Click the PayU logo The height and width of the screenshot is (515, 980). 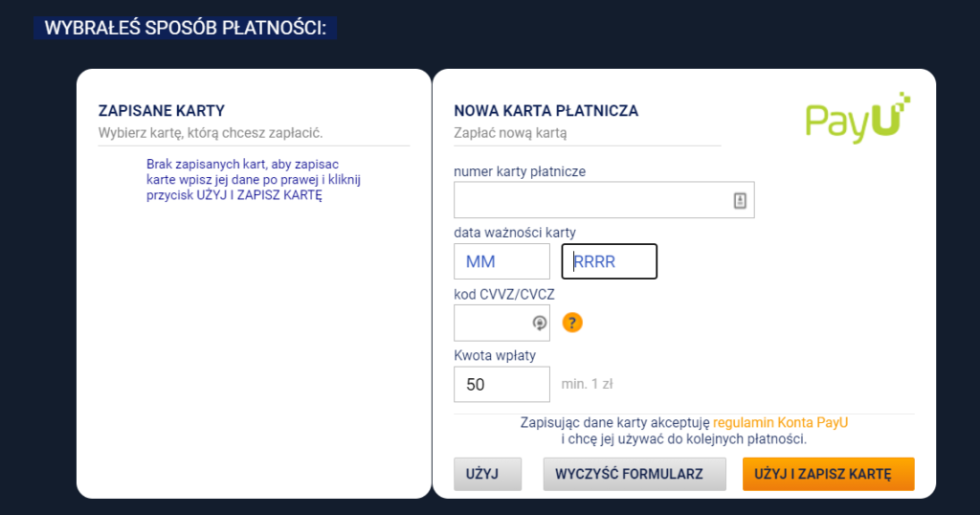tap(858, 118)
